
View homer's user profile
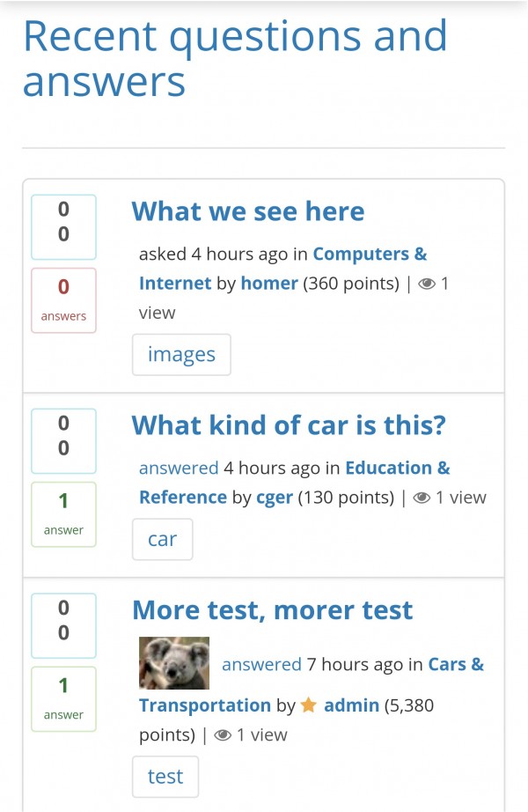(269, 284)
